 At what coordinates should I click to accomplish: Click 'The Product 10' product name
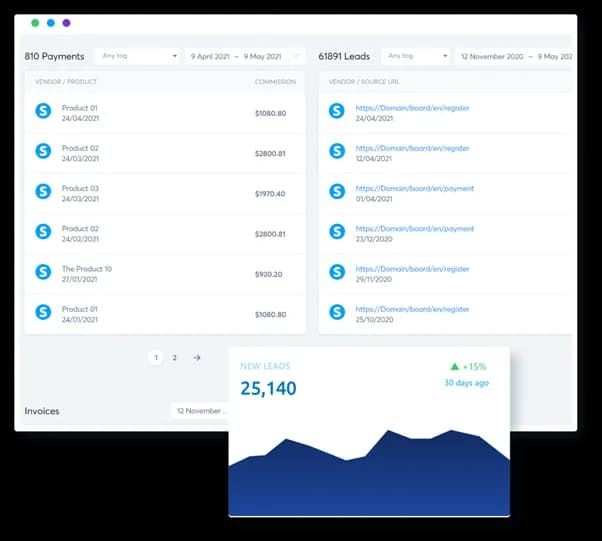(87, 269)
